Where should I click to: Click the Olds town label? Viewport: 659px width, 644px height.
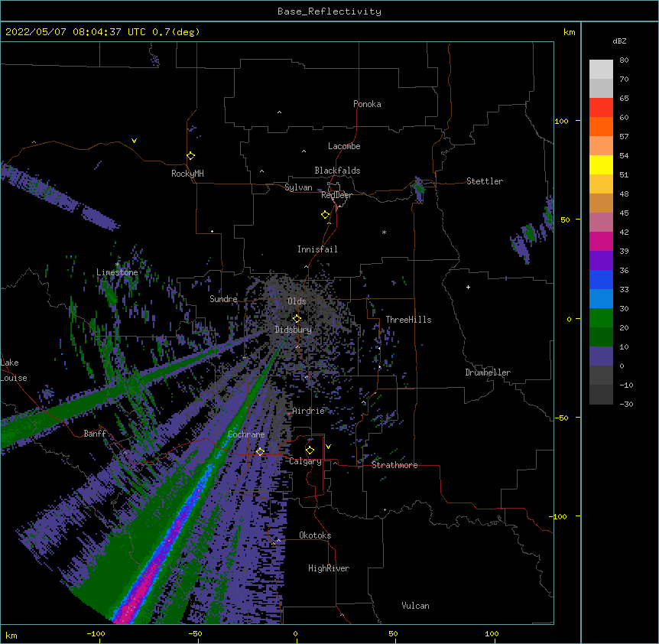point(297,301)
